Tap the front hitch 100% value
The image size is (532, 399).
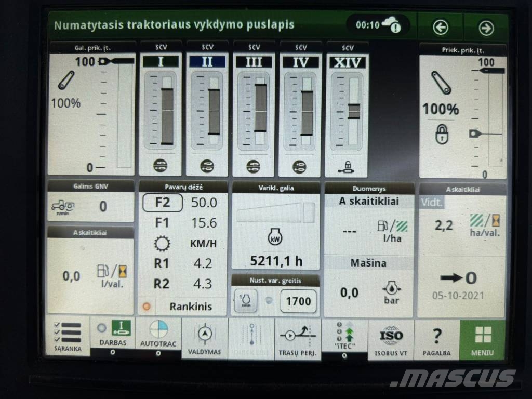point(441,109)
